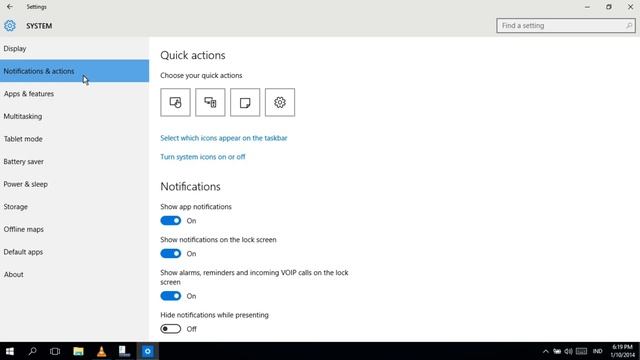Click the Find a setting search box
The width and height of the screenshot is (640, 360).
click(566, 26)
